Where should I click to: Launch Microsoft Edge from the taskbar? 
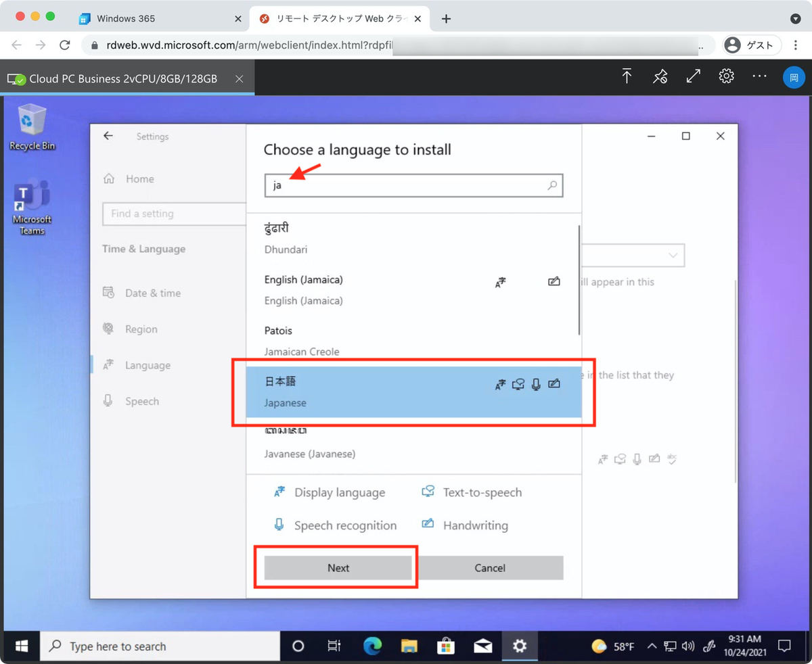(x=372, y=646)
